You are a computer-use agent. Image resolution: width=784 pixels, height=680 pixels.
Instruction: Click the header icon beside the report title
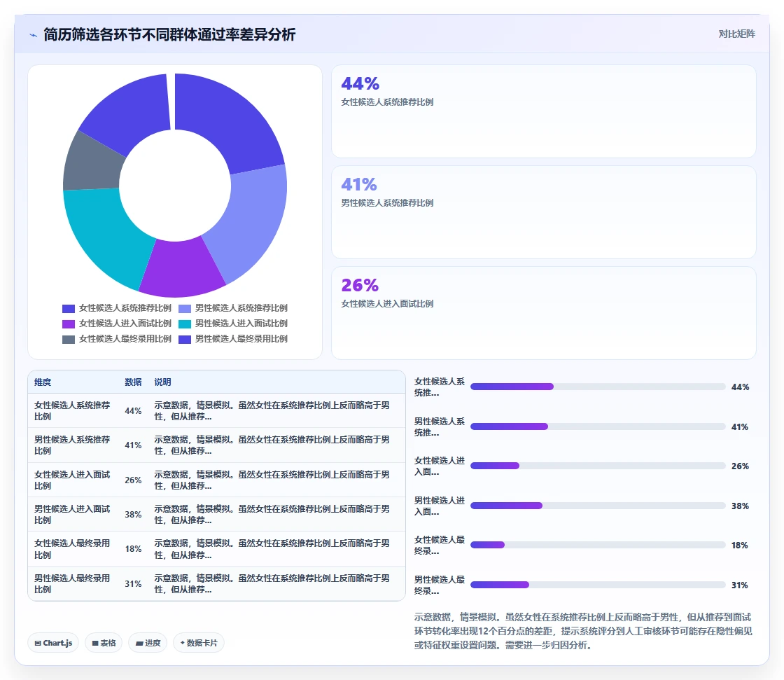(34, 35)
